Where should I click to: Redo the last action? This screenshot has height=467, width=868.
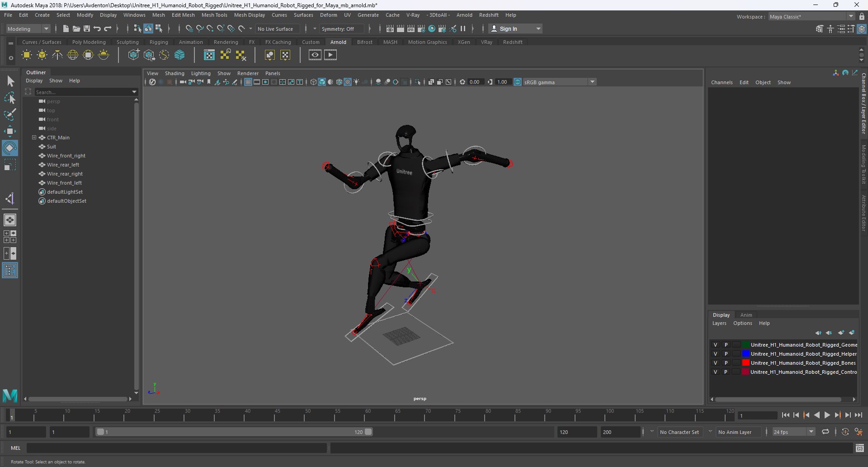[108, 29]
